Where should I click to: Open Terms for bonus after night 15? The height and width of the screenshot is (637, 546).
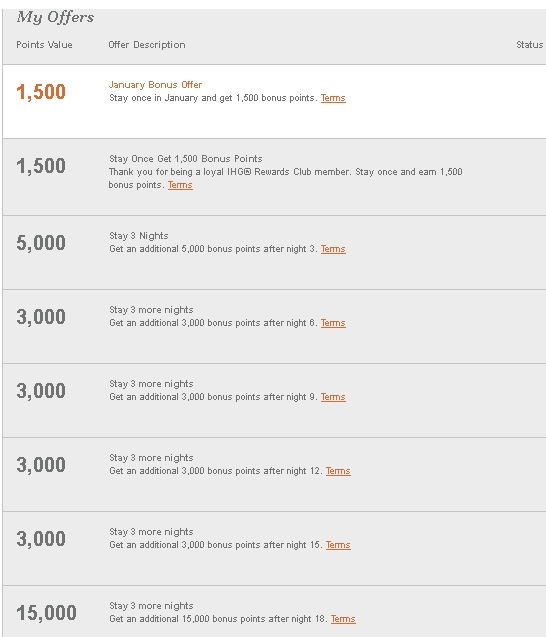click(x=338, y=545)
